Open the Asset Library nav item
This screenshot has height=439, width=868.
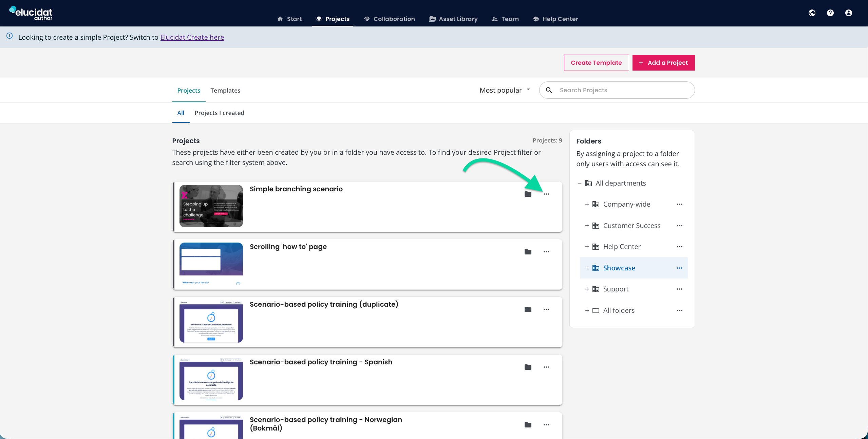point(453,19)
